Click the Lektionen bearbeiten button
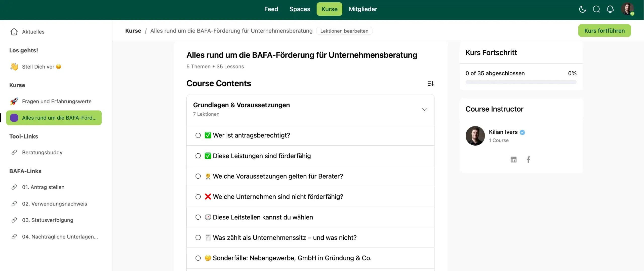Image resolution: width=644 pixels, height=271 pixels. pos(344,31)
